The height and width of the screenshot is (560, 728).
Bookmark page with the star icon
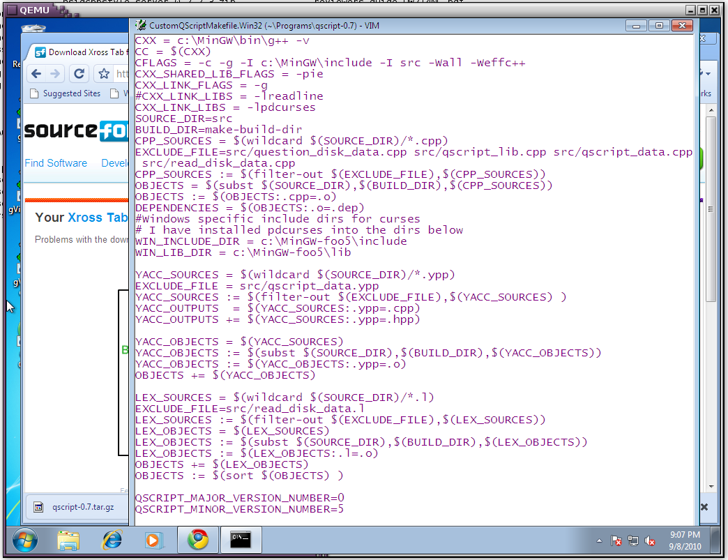pyautogui.click(x=104, y=73)
